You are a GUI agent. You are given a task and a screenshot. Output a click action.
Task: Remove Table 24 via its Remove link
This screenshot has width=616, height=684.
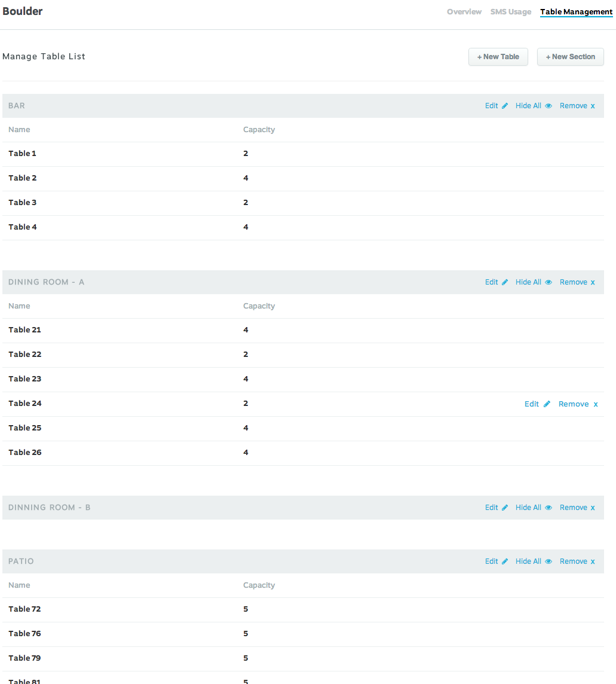pos(574,404)
